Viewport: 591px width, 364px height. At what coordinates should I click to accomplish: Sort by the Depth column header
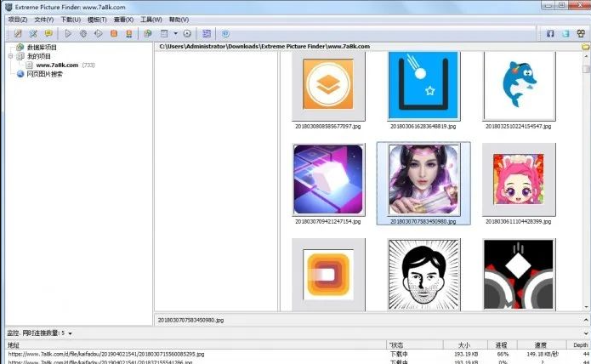(x=578, y=345)
